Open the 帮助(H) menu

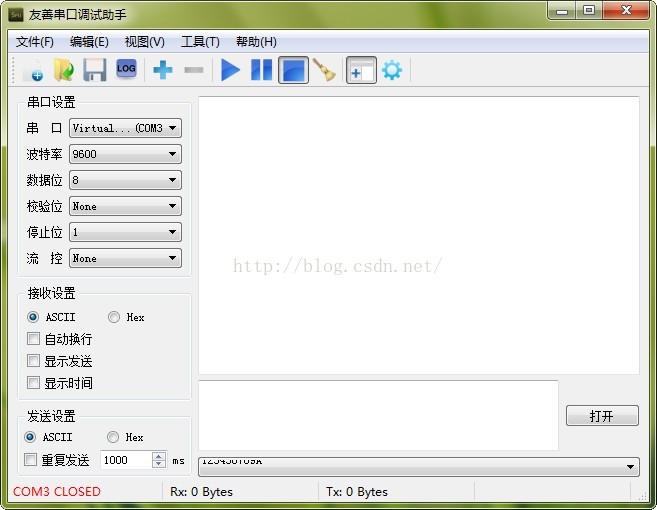[256, 42]
